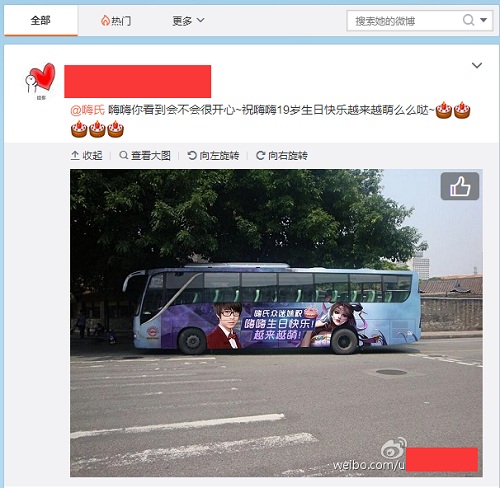Rotate image right with 向右旋转
Screen dimensions: 500x488
(282, 155)
